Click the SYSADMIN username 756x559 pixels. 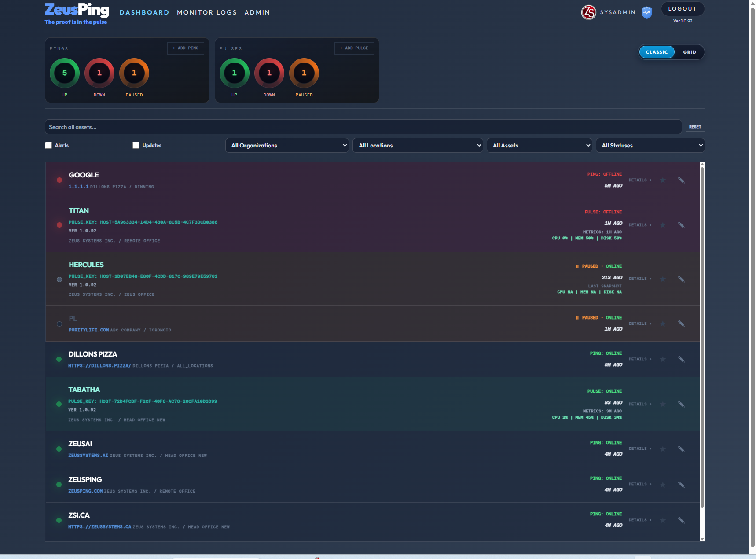tap(618, 12)
